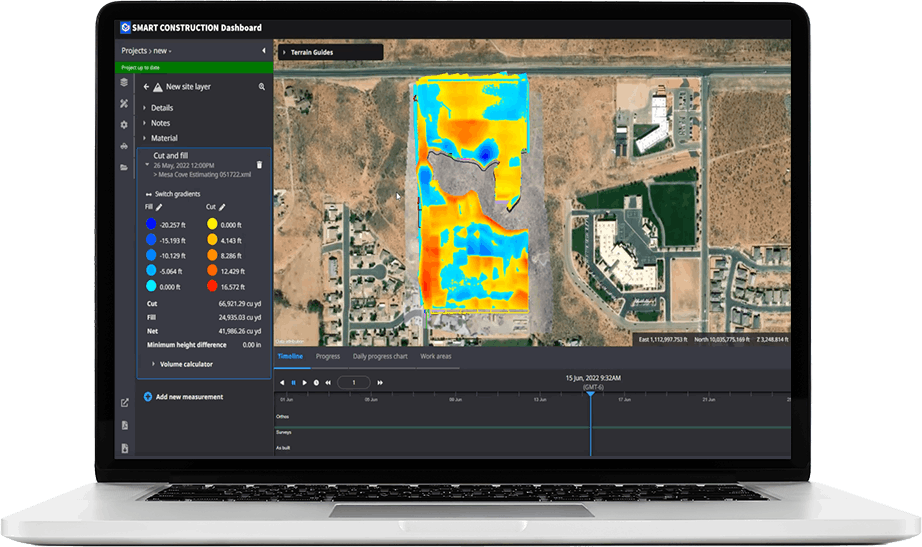Click the clock icon in timeline controls
The height and width of the screenshot is (547, 922).
(x=316, y=382)
